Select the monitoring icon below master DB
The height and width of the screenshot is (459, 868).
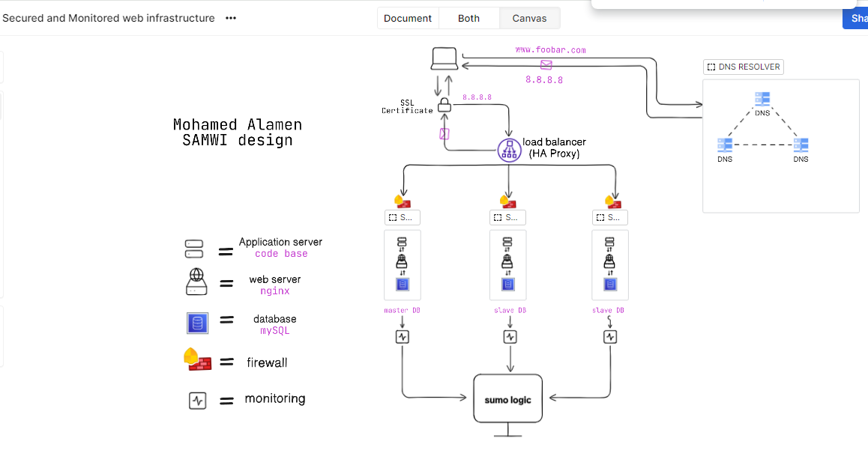tap(403, 336)
